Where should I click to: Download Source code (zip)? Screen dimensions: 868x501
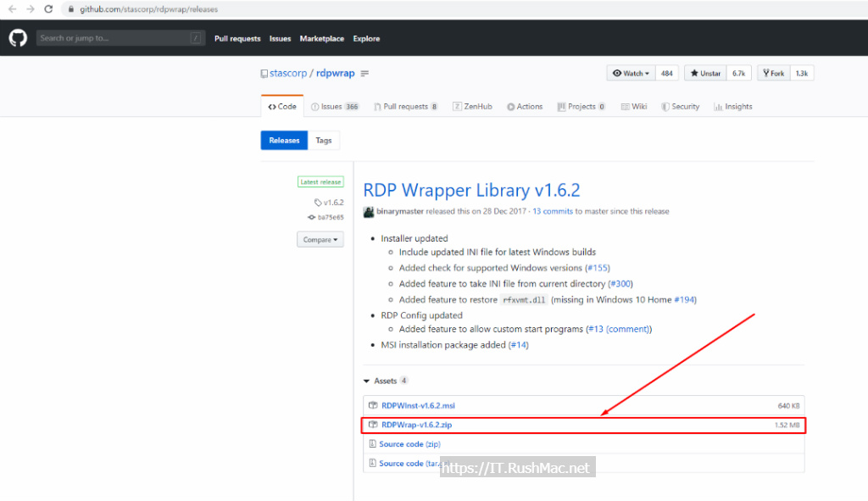click(x=409, y=444)
